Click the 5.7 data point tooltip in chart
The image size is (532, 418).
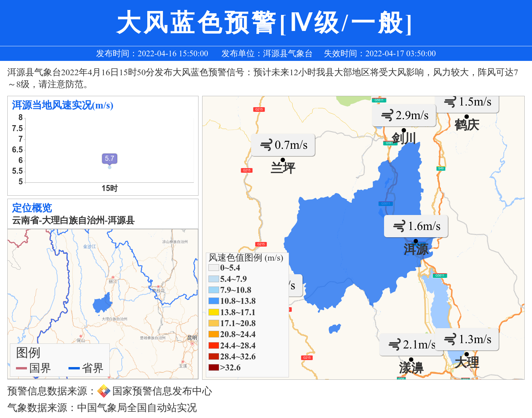tap(109, 158)
